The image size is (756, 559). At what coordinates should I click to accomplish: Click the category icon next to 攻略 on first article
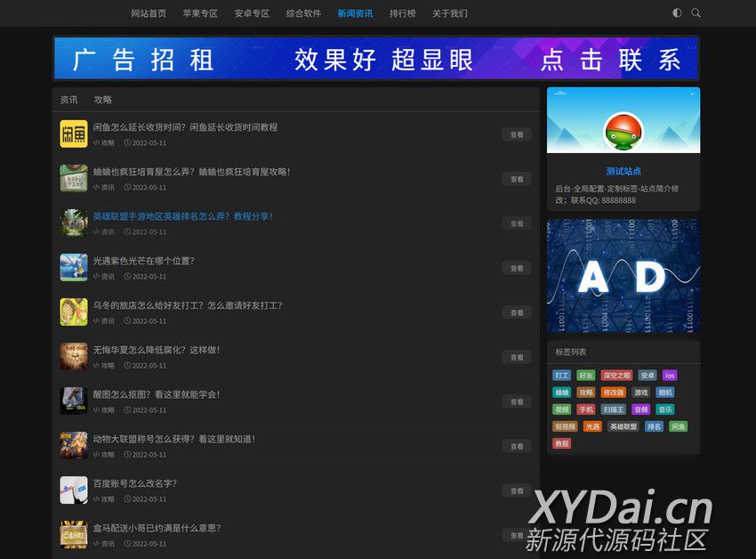[x=96, y=142]
